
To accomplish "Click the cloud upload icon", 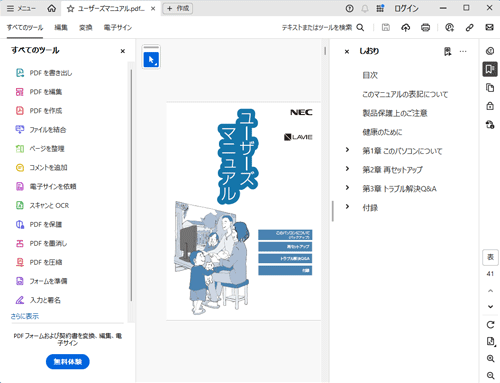I will click(x=405, y=27).
